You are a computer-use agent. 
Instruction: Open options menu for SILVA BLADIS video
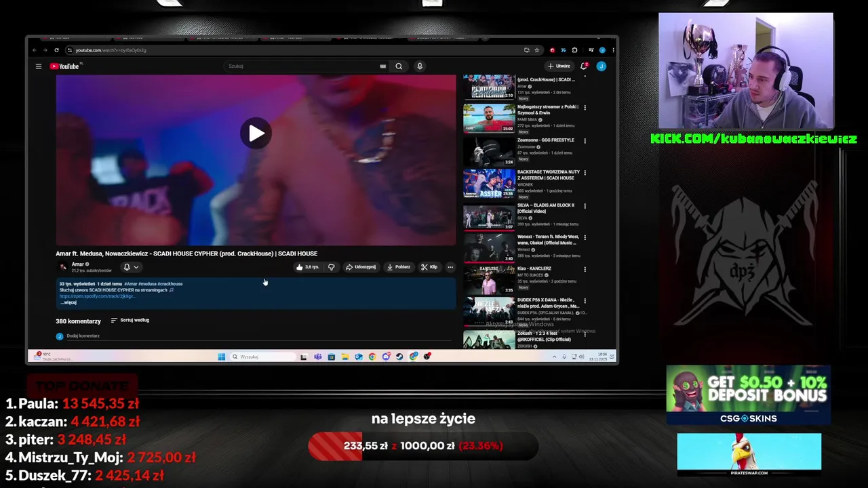pyautogui.click(x=585, y=206)
